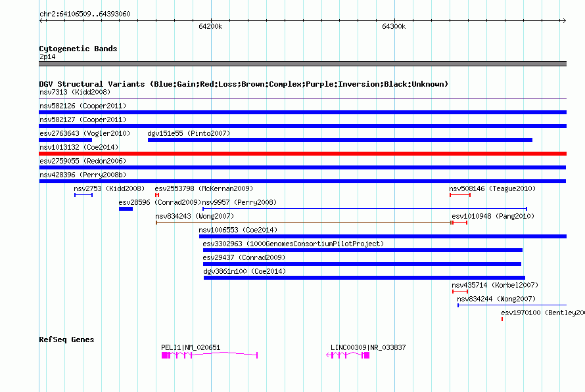Screen dimensions: 585x392
Task: Click the 2p14 band label
Action: point(47,56)
